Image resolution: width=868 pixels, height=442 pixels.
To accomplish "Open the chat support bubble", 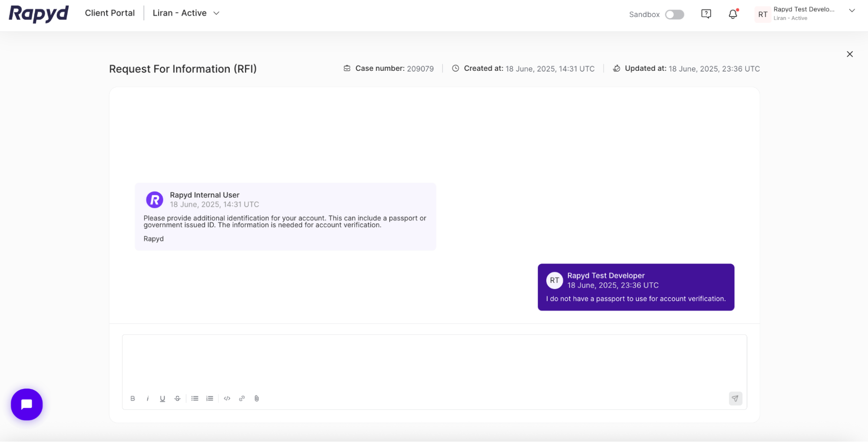I will [x=26, y=404].
